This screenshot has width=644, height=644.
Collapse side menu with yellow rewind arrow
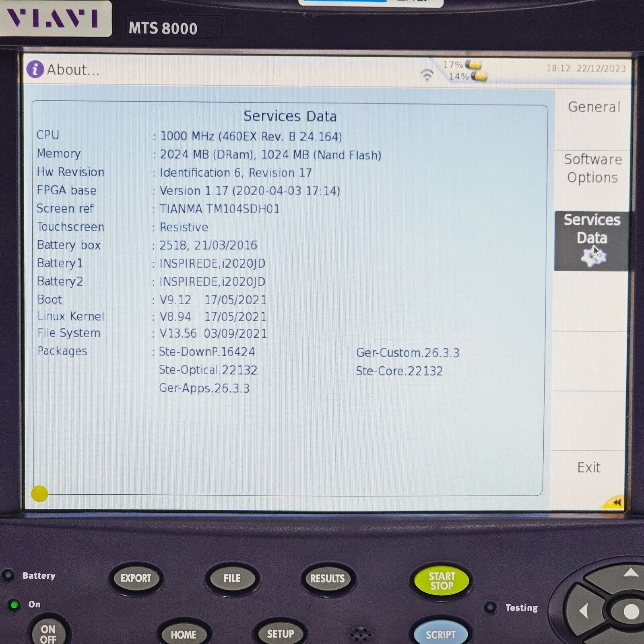(616, 502)
